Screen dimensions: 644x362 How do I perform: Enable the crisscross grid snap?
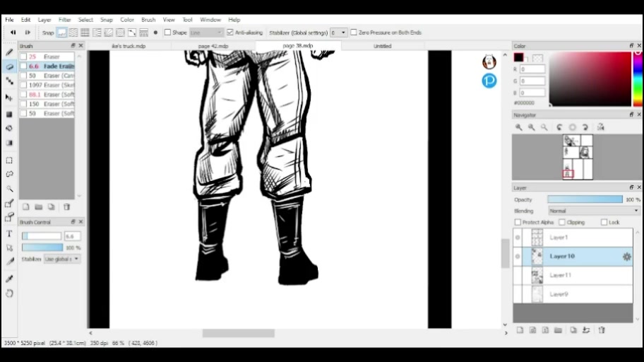tap(85, 33)
